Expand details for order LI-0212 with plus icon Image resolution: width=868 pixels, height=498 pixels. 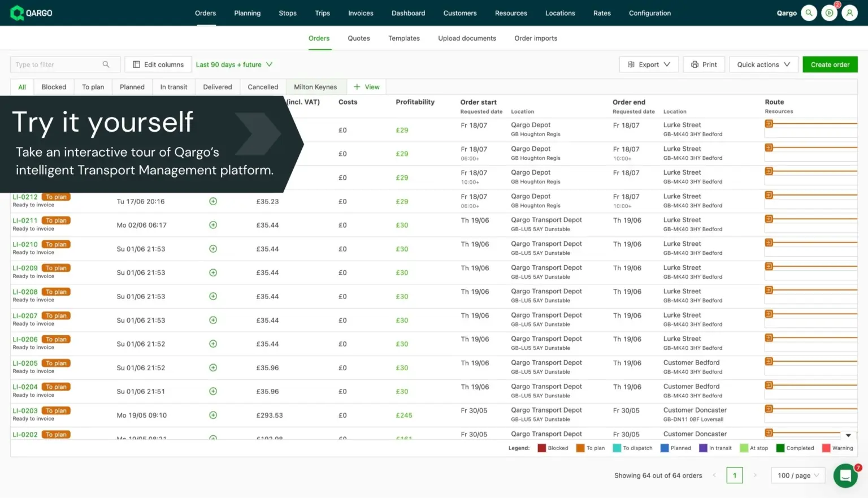(x=212, y=201)
